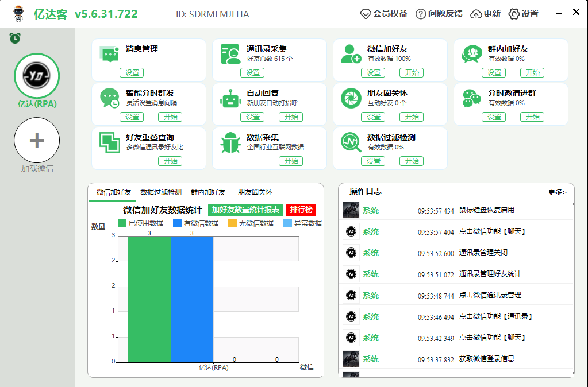
Task: Click avatar of log entry 点击微信通讯录管理
Action: click(x=351, y=295)
